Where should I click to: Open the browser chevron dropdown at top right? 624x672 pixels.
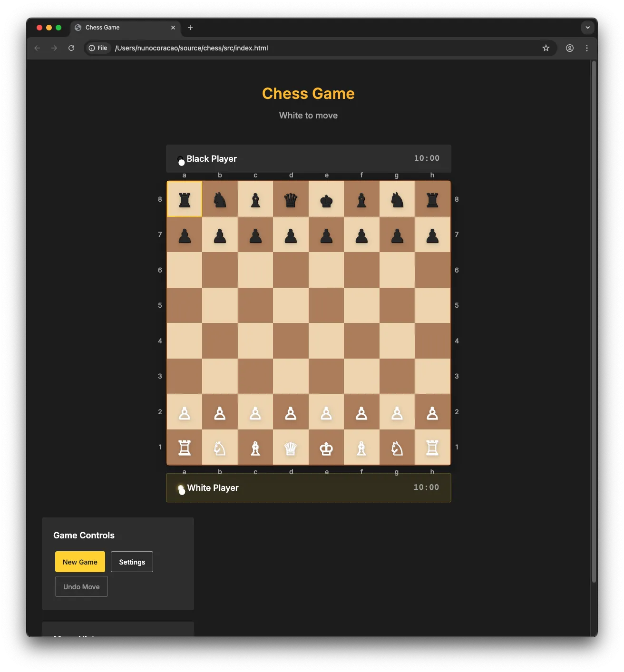[x=587, y=28]
